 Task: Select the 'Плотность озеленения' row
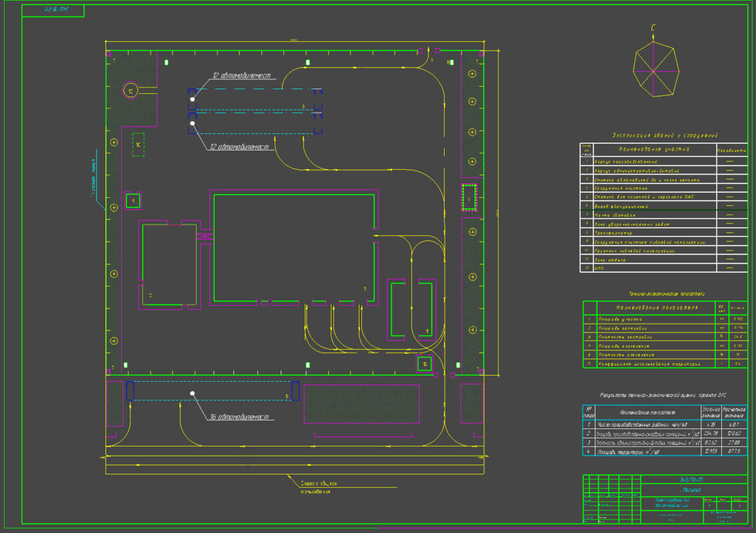pyautogui.click(x=665, y=354)
